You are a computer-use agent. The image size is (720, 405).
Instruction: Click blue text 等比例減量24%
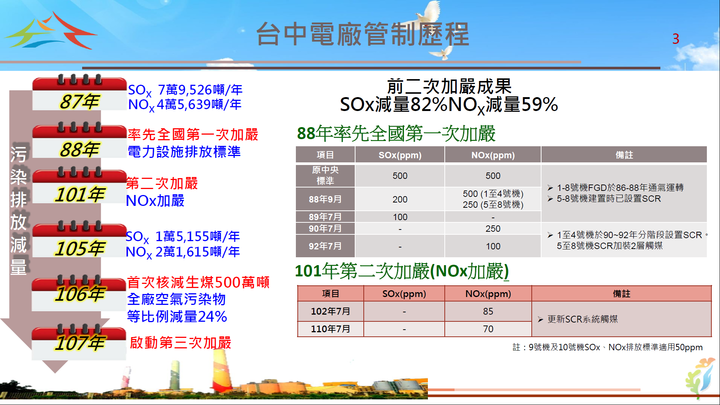click(x=177, y=316)
